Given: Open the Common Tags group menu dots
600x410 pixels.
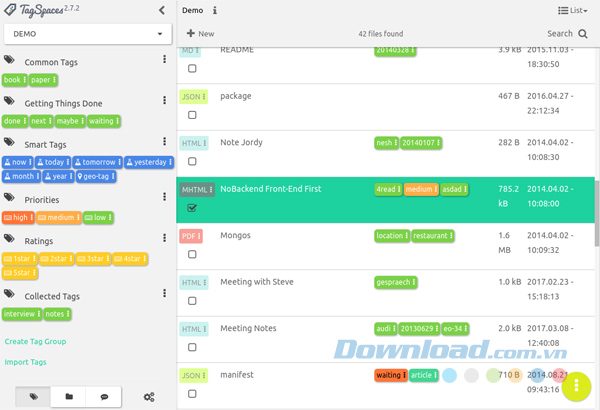Looking at the screenshot, I should (x=165, y=59).
